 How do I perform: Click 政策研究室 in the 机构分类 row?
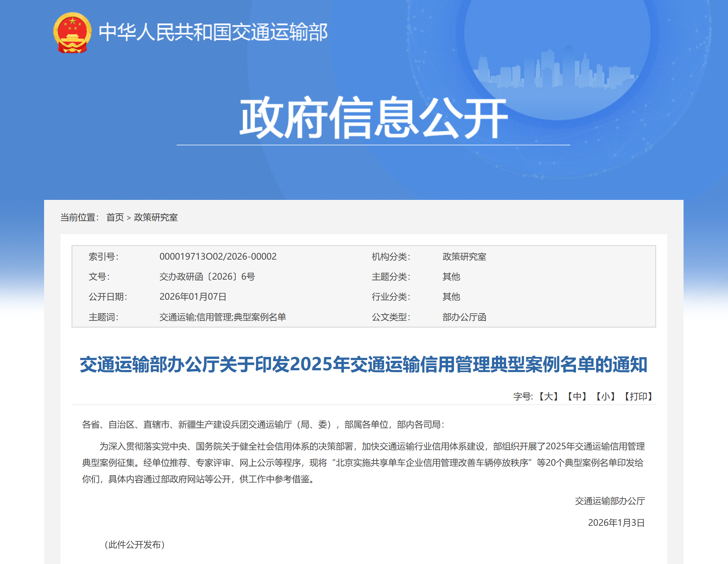(464, 257)
